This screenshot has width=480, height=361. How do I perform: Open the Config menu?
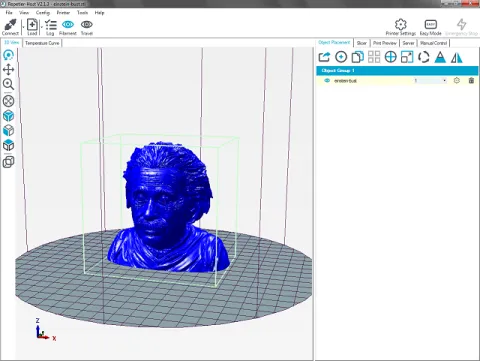coord(43,13)
